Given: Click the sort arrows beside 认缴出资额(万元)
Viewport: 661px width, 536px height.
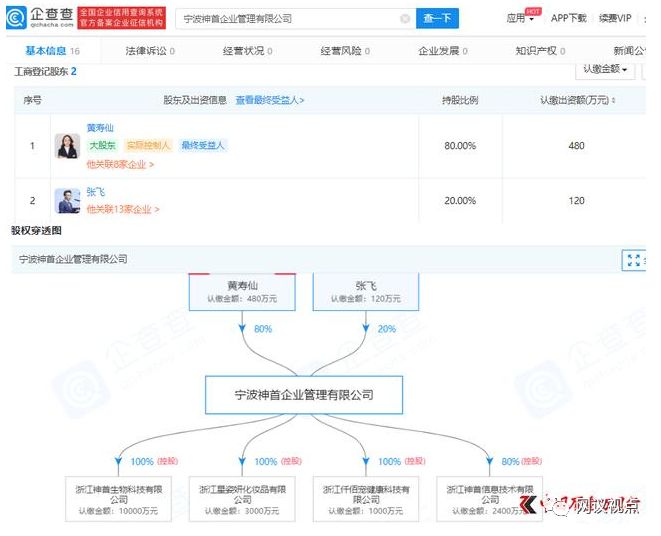Looking at the screenshot, I should click(614, 100).
